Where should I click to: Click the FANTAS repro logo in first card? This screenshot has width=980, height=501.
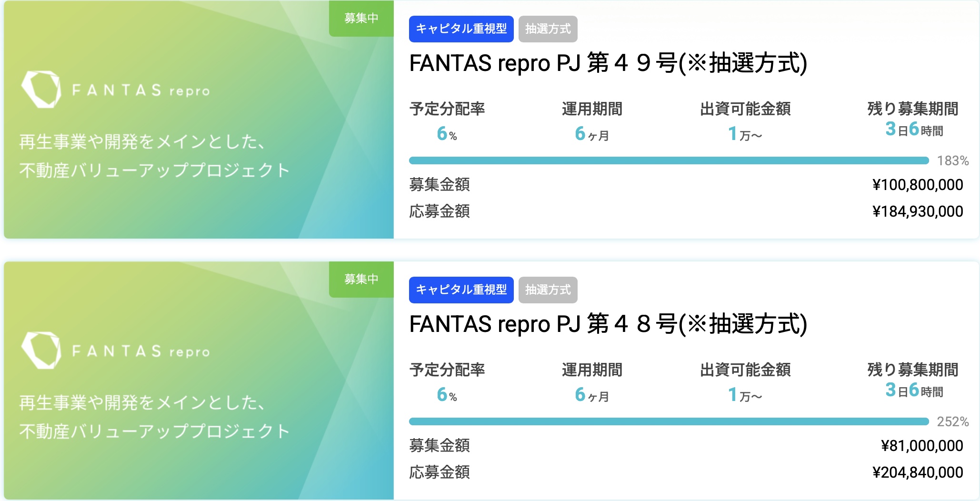pyautogui.click(x=116, y=90)
